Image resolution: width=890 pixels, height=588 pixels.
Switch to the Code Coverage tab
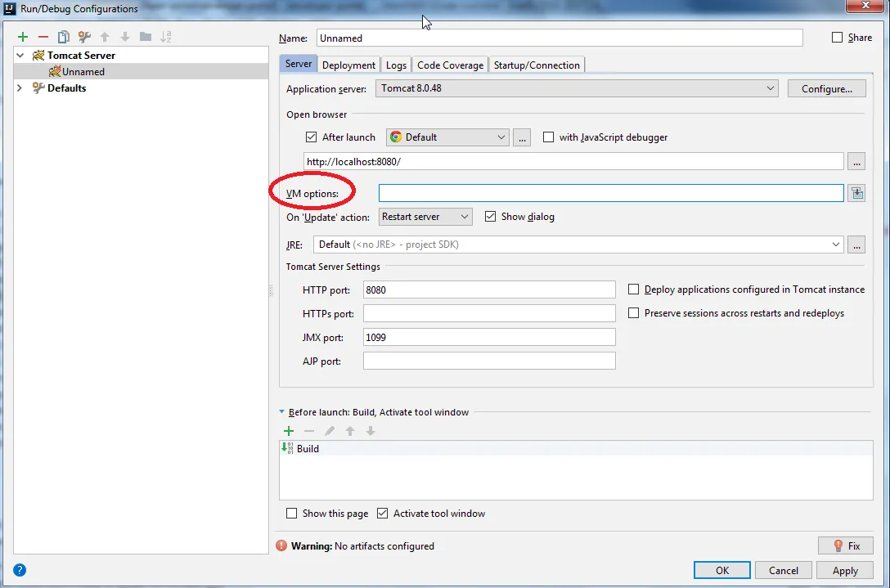[450, 65]
